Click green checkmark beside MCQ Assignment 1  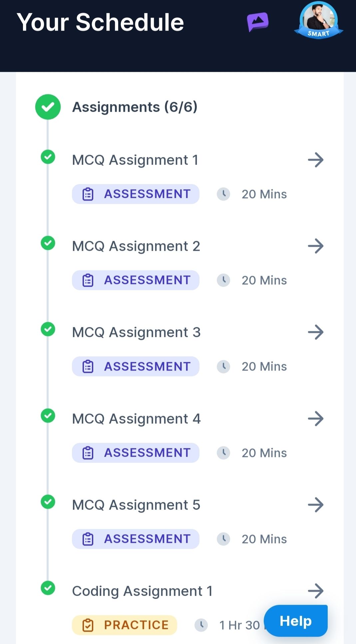point(48,157)
